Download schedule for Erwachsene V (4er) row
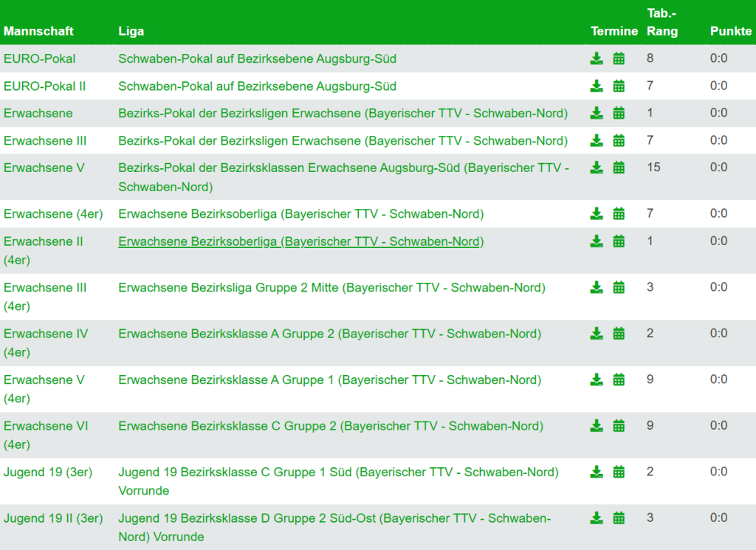 click(597, 380)
